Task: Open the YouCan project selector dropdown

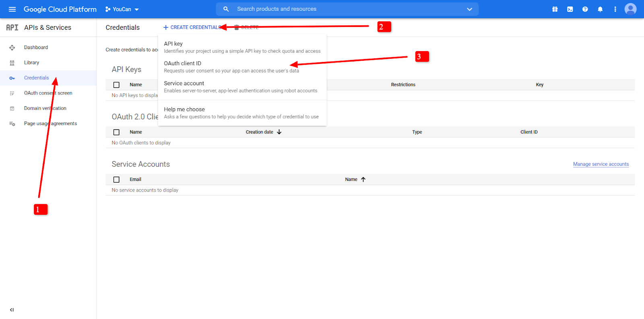Action: click(x=122, y=9)
